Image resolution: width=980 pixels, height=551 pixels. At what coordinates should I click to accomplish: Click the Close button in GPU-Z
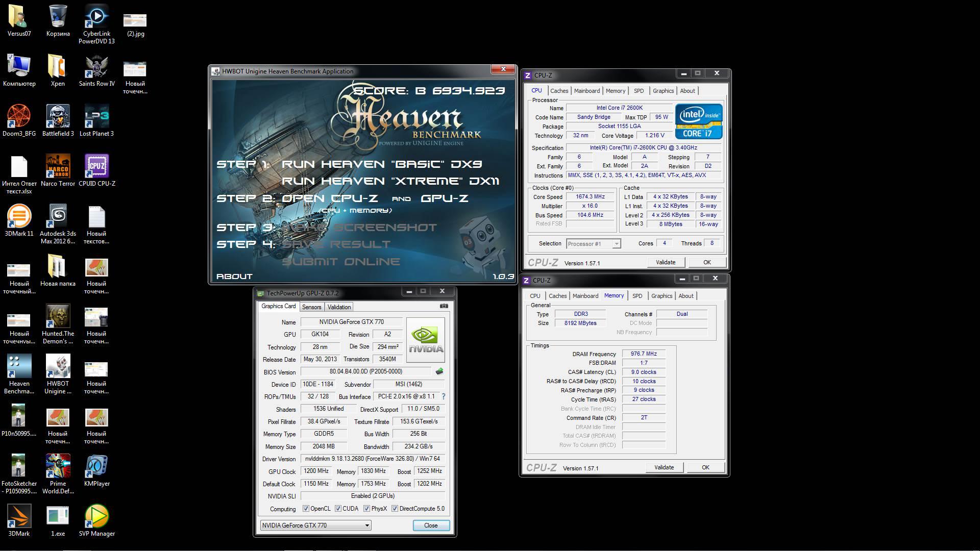[431, 525]
